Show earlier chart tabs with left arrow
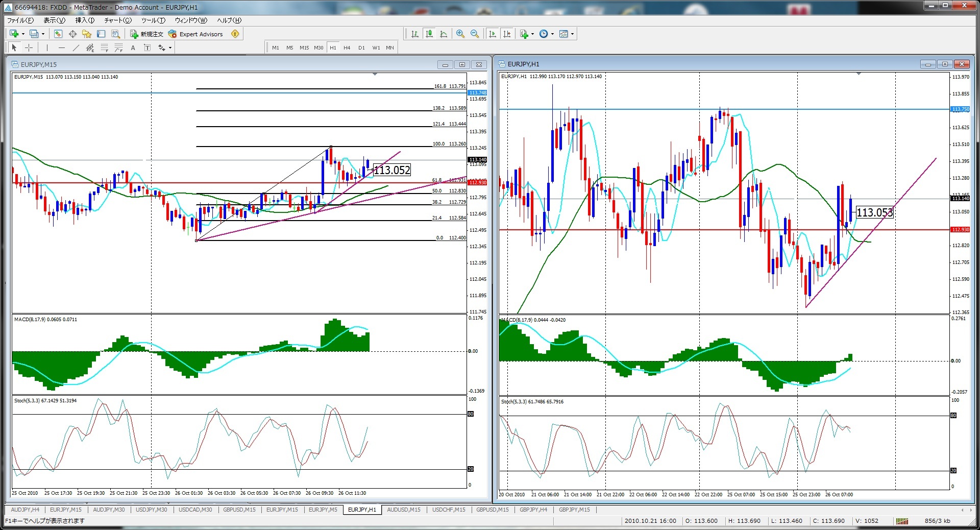This screenshot has width=980, height=530. click(963, 510)
